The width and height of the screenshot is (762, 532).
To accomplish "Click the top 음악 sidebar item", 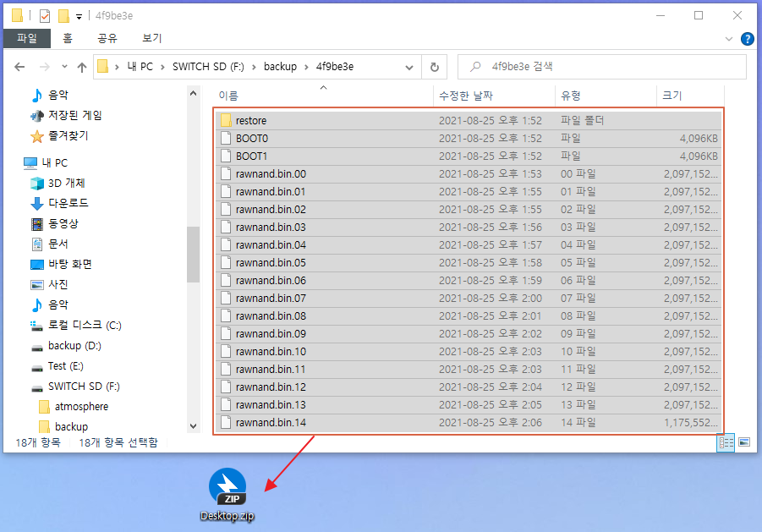I will tap(49, 95).
